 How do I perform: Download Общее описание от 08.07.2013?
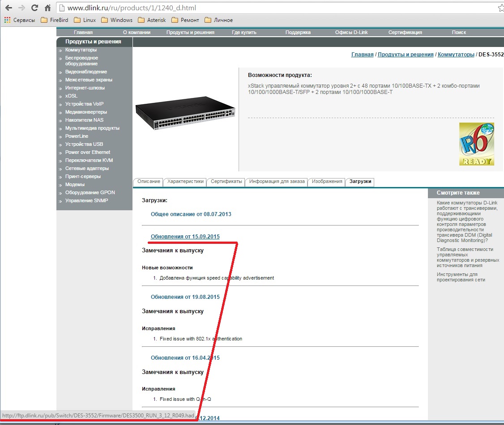coord(191,214)
